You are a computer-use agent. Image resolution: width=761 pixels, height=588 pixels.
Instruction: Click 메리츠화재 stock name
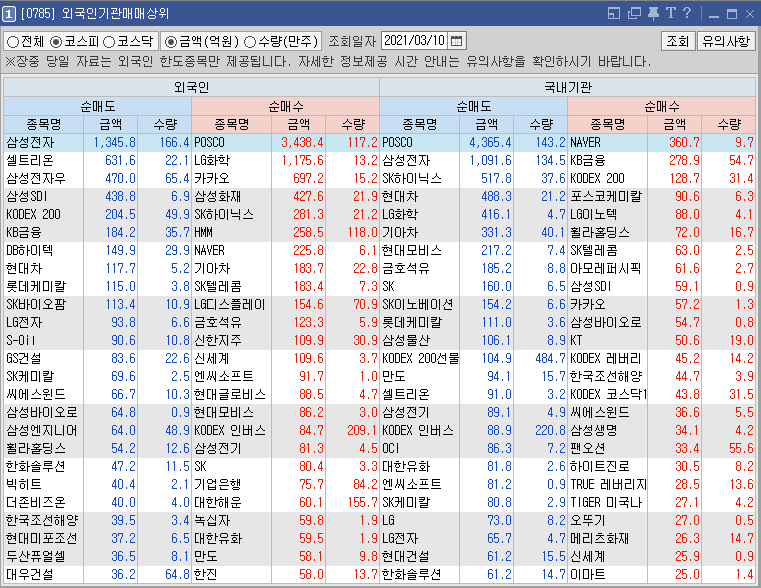(x=600, y=539)
